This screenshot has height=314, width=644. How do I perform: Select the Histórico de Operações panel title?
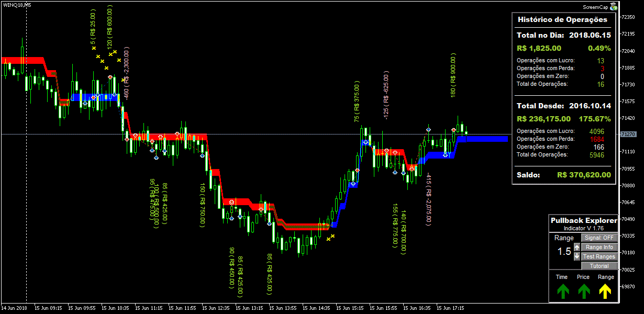562,19
